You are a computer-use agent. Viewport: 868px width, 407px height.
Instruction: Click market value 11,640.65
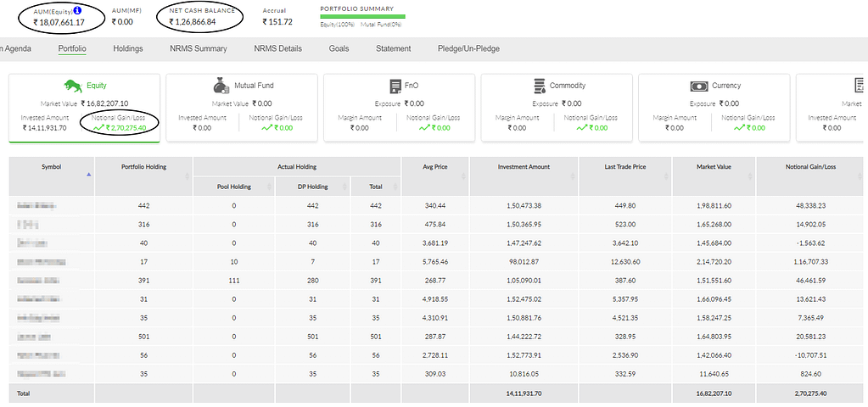click(x=714, y=375)
